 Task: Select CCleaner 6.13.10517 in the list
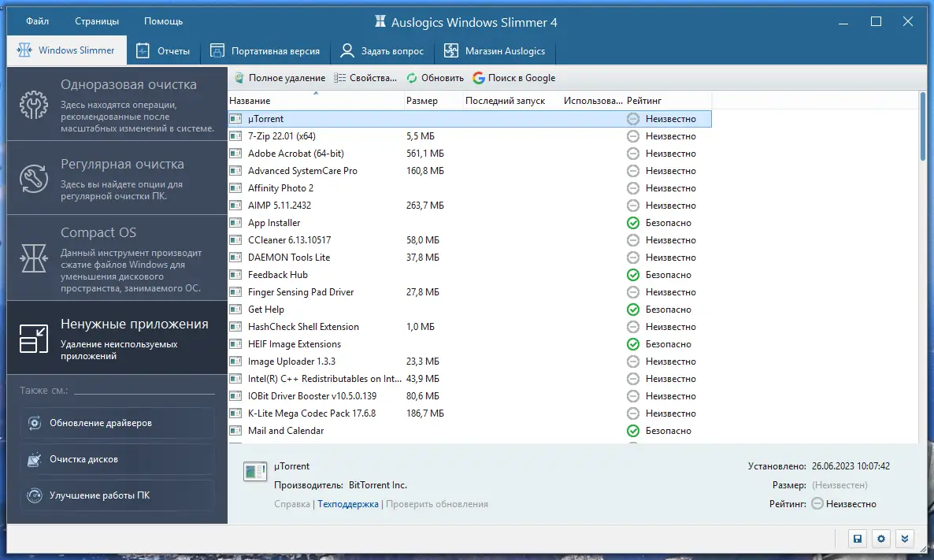point(287,239)
